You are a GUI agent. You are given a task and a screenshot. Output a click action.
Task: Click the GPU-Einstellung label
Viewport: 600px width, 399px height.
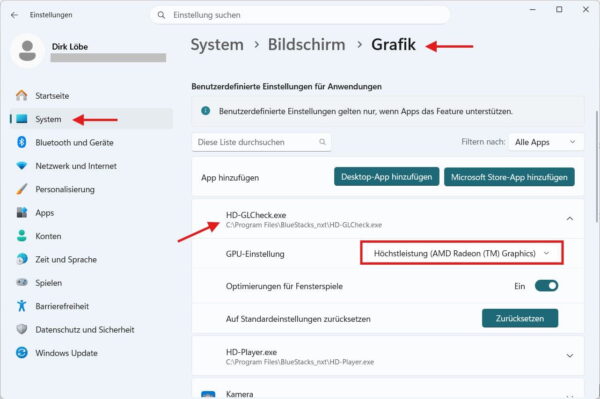coord(255,254)
